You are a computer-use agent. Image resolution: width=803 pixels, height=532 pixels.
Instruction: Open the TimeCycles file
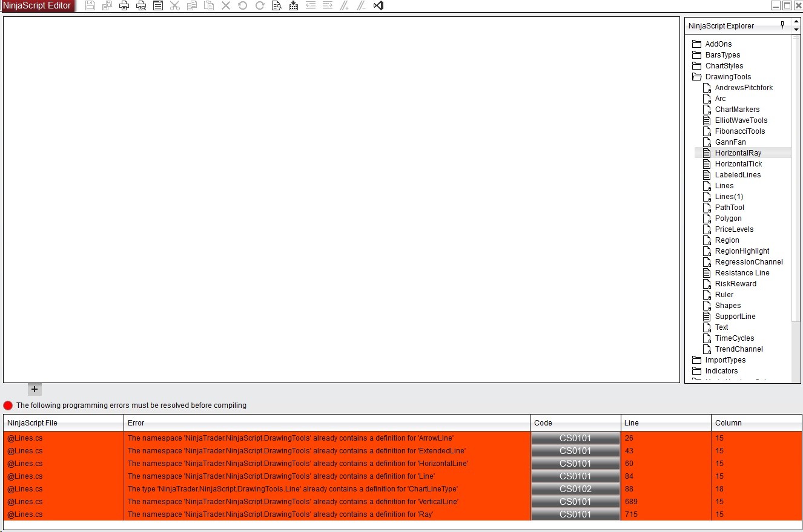point(735,338)
